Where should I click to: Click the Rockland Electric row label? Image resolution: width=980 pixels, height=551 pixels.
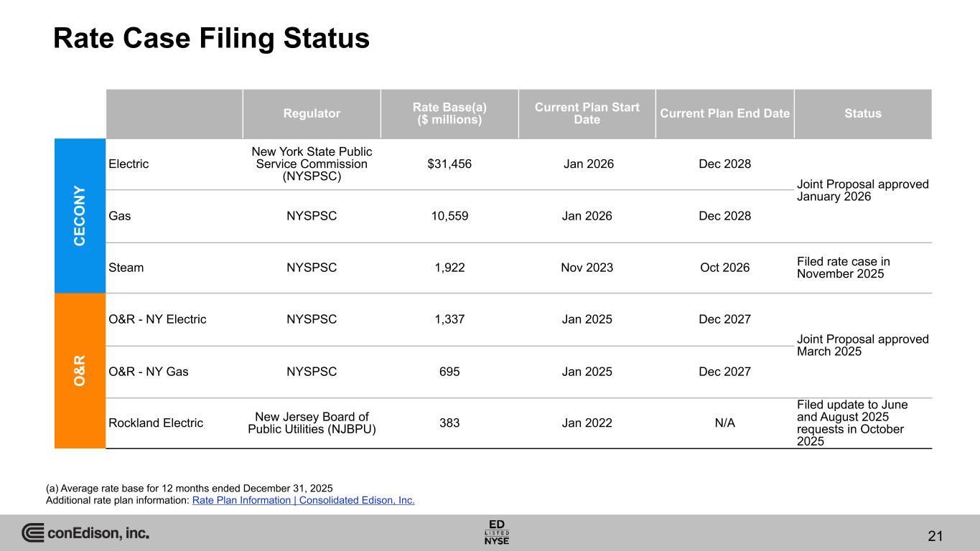pyautogui.click(x=156, y=423)
